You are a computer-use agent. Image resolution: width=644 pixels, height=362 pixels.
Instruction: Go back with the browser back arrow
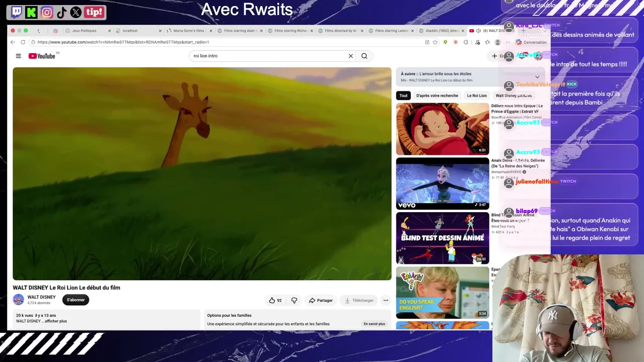click(13, 42)
